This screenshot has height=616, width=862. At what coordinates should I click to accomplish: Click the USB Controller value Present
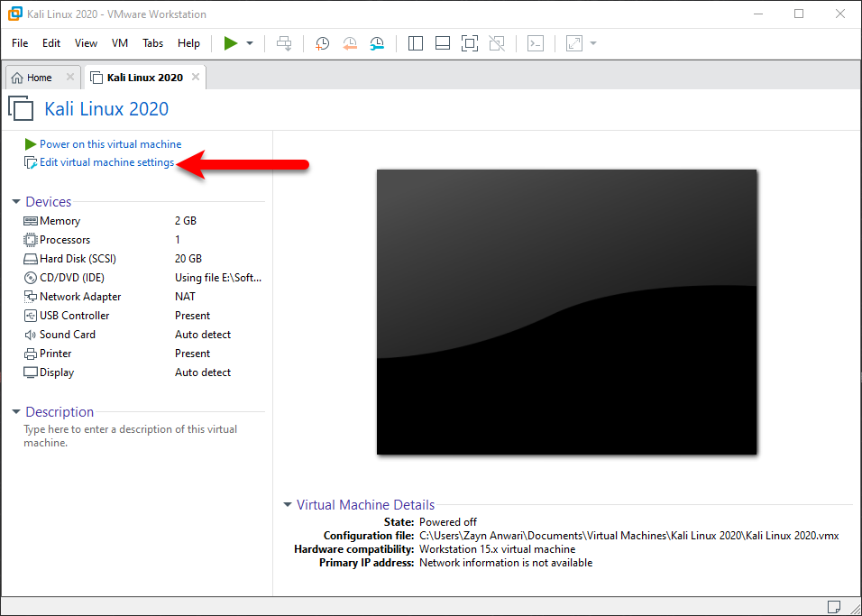point(192,316)
